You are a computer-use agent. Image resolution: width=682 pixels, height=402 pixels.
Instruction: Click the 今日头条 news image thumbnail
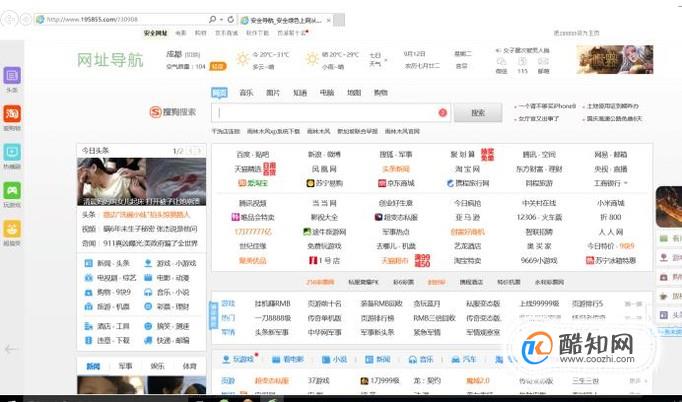(141, 182)
